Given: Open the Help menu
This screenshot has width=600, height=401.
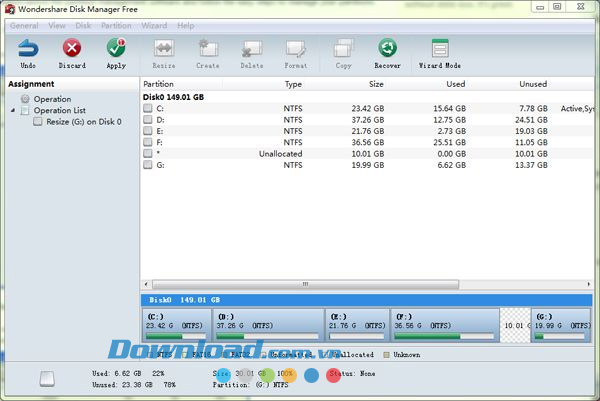Looking at the screenshot, I should (x=186, y=26).
